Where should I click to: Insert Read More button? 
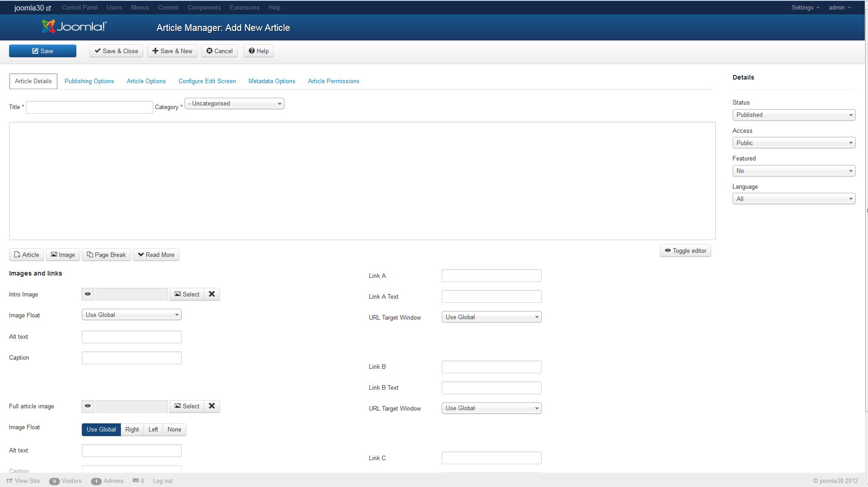(156, 255)
